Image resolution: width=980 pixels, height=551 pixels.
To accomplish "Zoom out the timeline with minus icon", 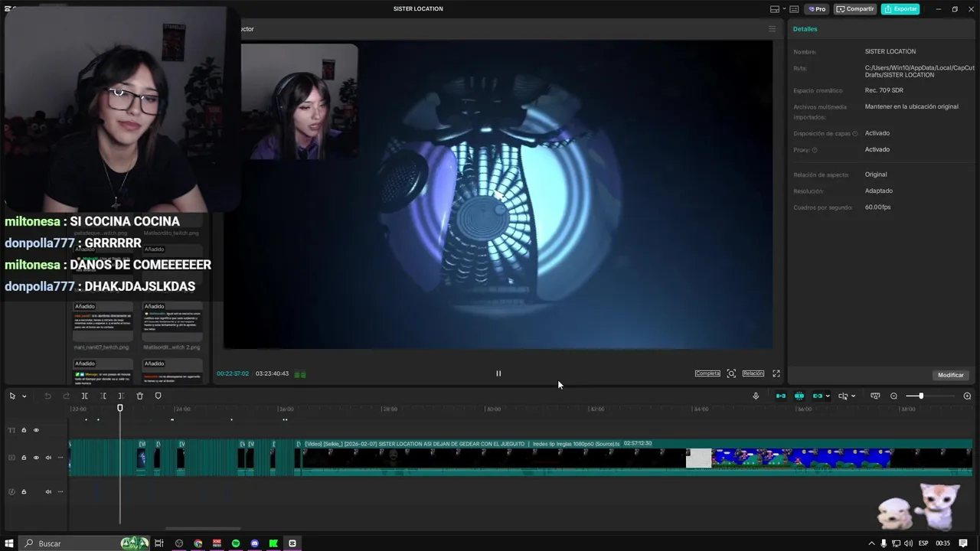I will click(x=893, y=396).
